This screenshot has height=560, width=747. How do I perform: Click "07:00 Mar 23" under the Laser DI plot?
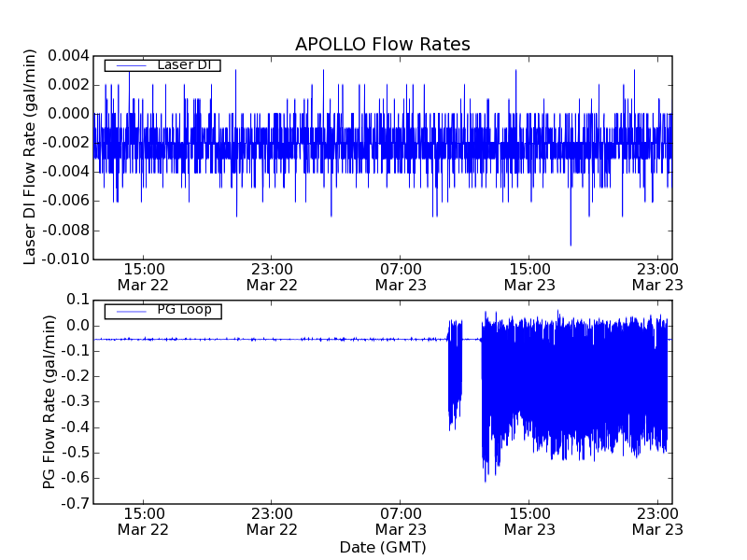tap(401, 277)
